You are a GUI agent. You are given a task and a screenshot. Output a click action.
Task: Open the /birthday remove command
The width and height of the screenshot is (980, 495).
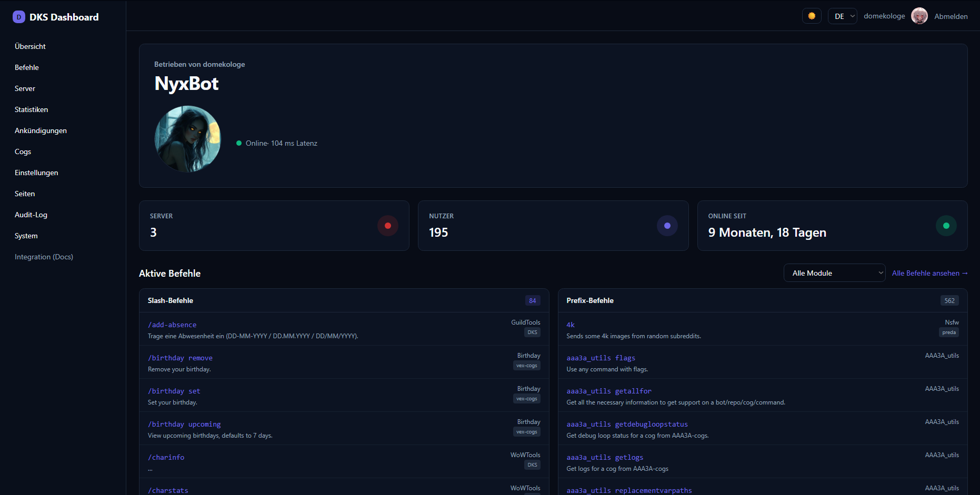pos(180,358)
